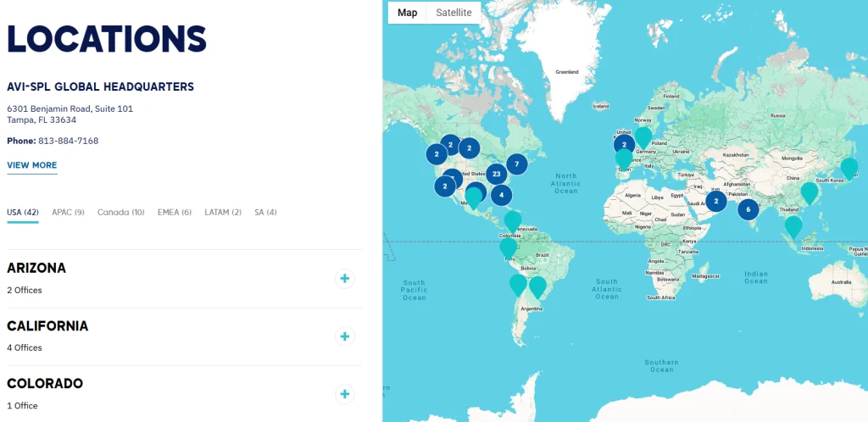The image size is (868, 422).
Task: Select the teal pin over Mexico
Action: [x=474, y=197]
